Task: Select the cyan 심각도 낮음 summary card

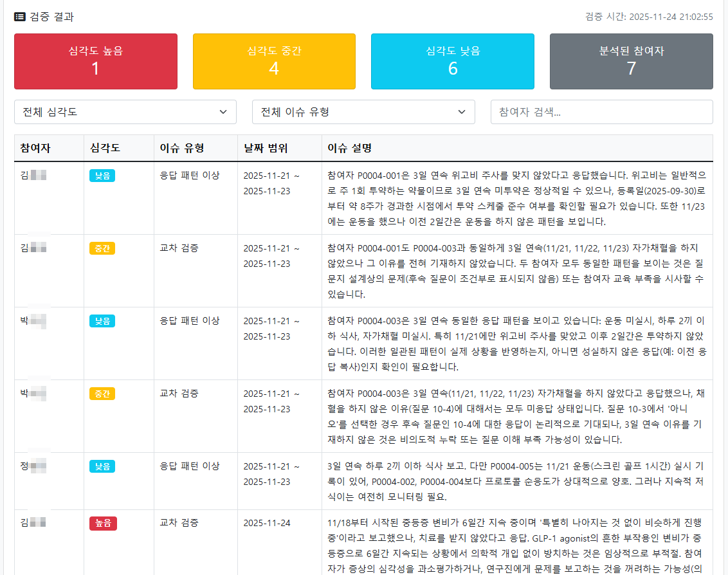Action: [x=452, y=61]
